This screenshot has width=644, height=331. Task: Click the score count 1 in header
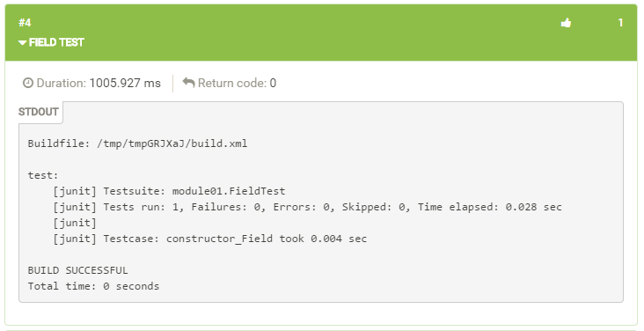pyautogui.click(x=620, y=23)
